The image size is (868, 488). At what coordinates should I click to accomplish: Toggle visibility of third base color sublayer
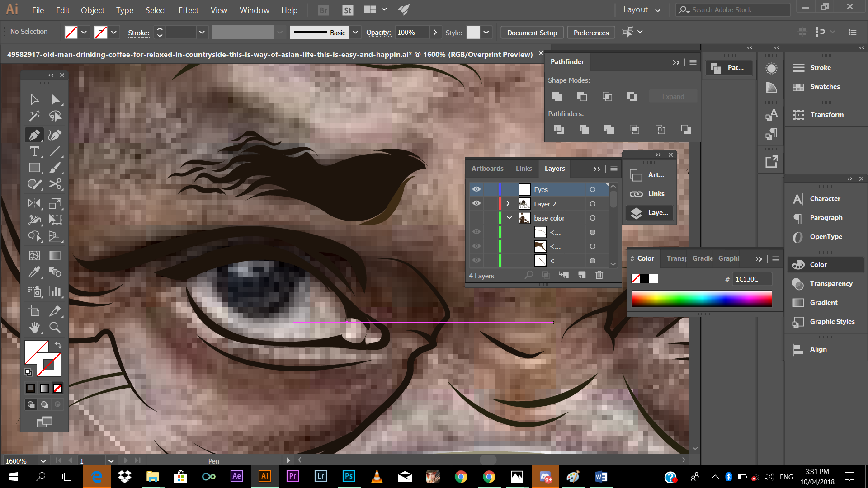point(476,260)
